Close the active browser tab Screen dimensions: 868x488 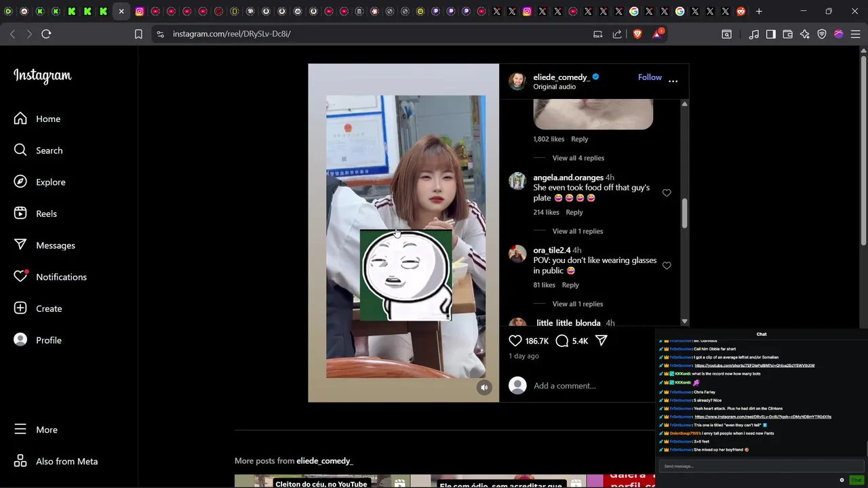click(x=121, y=12)
